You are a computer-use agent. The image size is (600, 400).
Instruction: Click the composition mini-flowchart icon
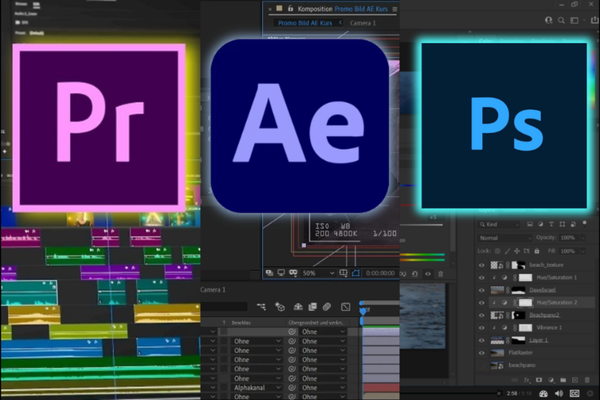coord(260,306)
